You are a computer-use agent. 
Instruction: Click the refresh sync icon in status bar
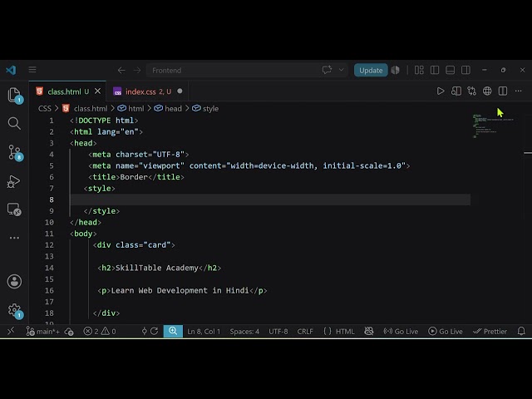click(x=154, y=331)
